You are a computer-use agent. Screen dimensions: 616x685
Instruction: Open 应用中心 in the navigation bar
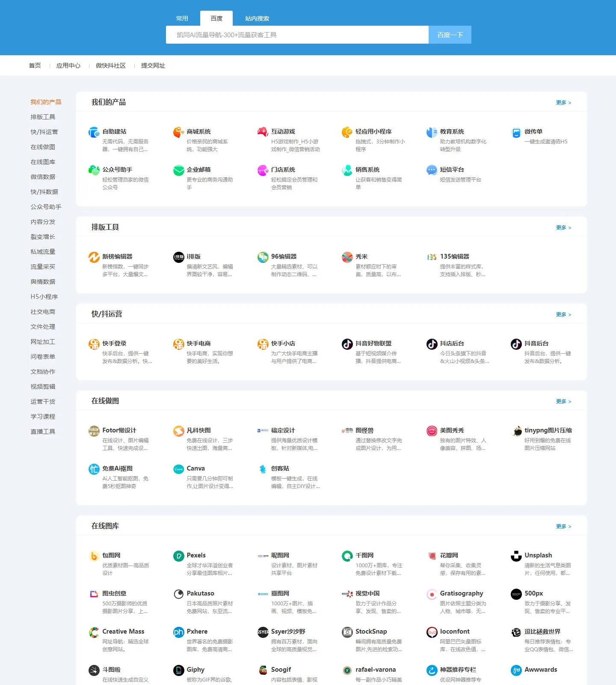[x=68, y=66]
